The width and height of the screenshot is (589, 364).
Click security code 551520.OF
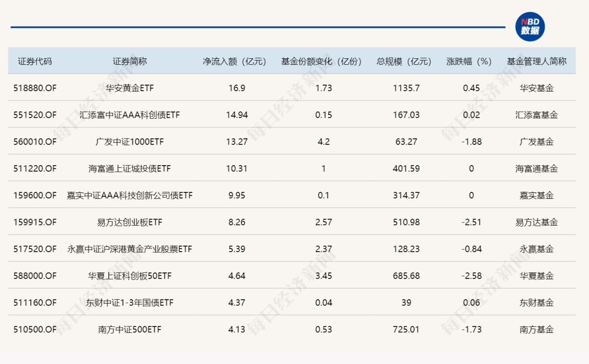(x=35, y=114)
